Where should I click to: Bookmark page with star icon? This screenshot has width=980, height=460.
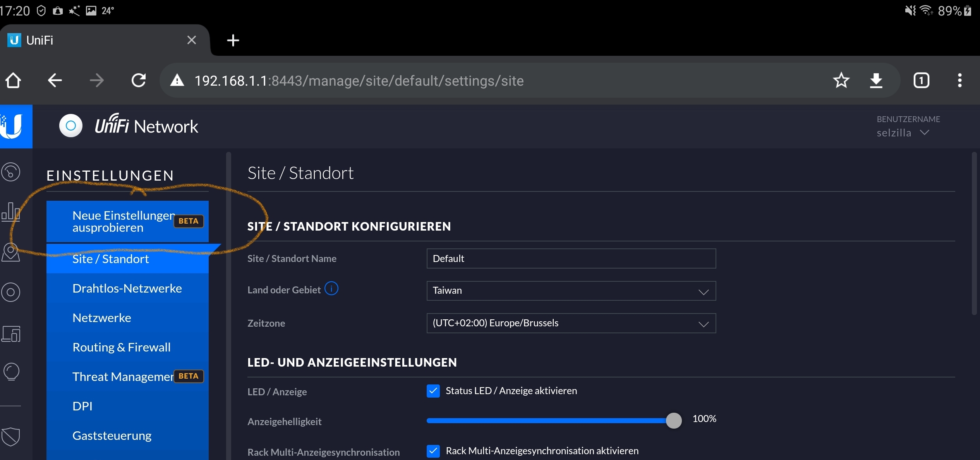click(841, 81)
